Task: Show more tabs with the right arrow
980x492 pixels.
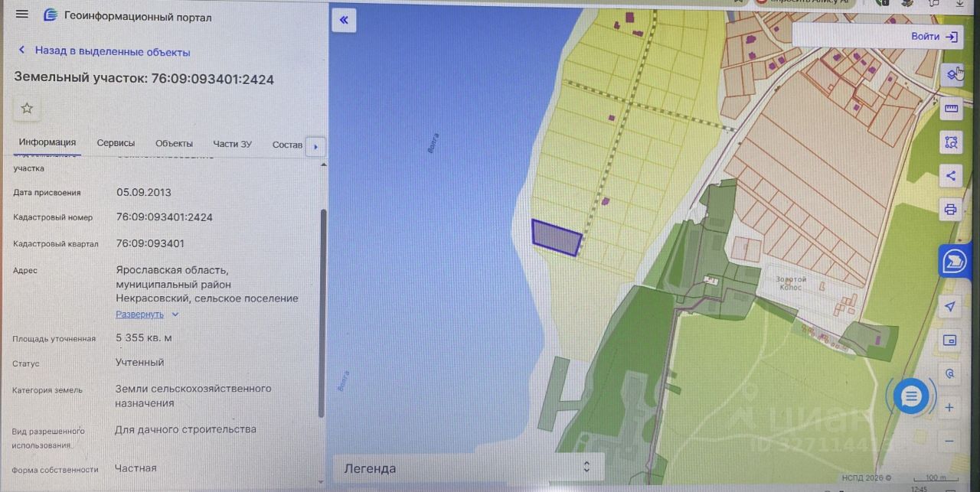Action: point(315,146)
